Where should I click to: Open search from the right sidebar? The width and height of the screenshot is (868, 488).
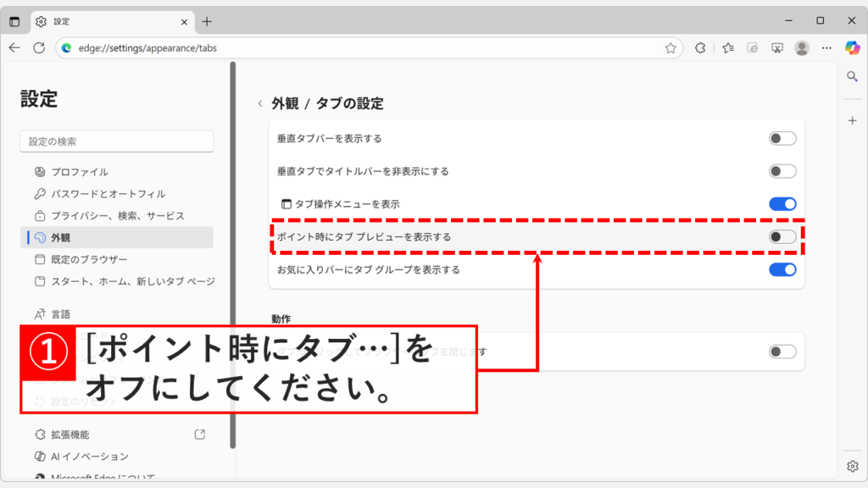851,76
